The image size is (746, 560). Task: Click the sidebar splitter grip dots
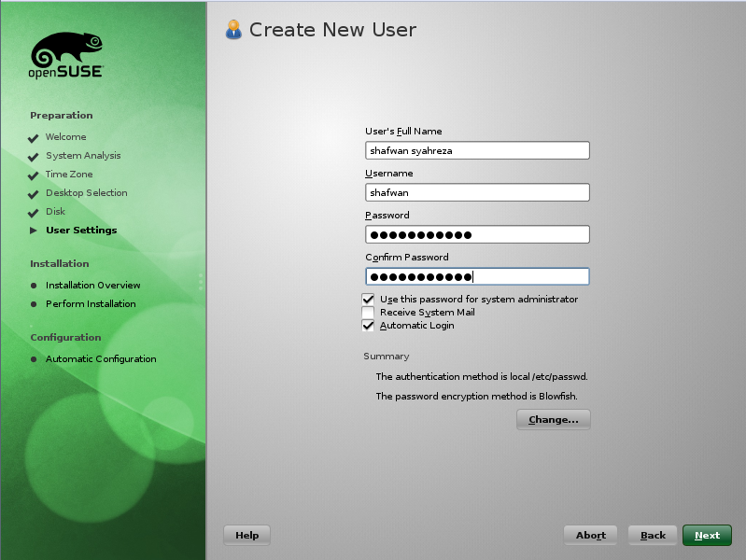(x=201, y=282)
